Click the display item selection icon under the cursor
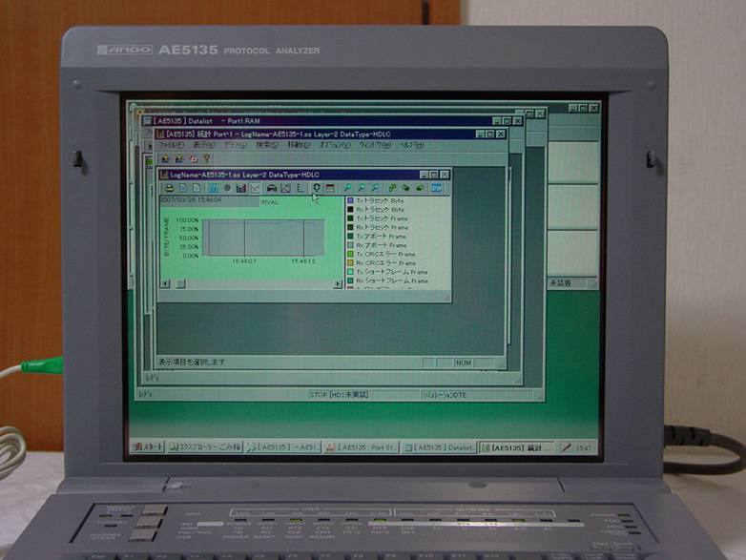 [x=317, y=188]
